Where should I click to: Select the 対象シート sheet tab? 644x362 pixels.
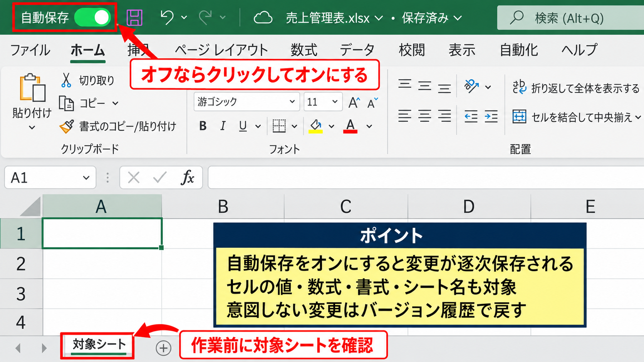pos(99,345)
